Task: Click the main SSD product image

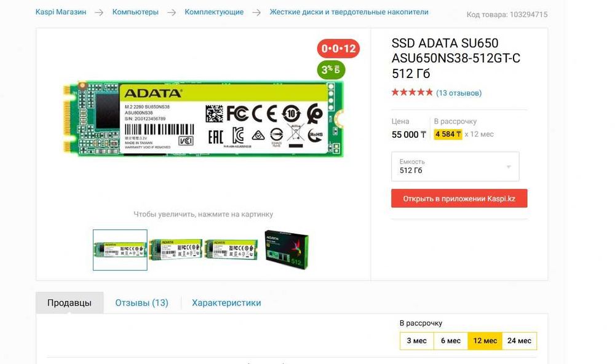Action: pyautogui.click(x=204, y=118)
